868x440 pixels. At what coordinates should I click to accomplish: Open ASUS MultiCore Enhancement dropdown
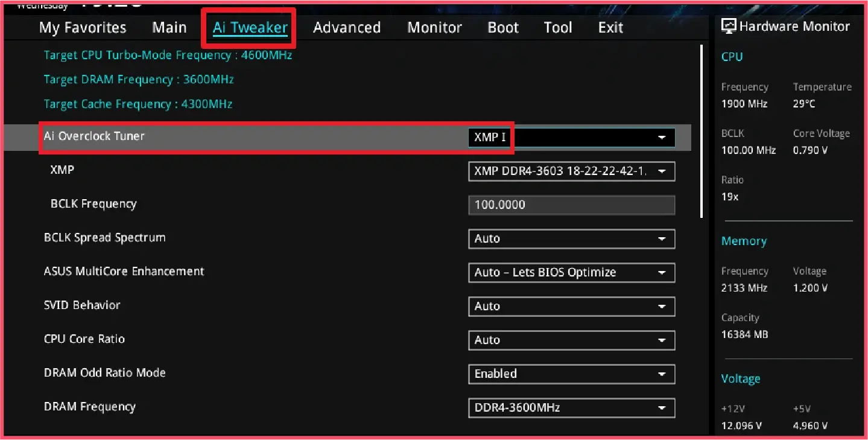tap(571, 273)
